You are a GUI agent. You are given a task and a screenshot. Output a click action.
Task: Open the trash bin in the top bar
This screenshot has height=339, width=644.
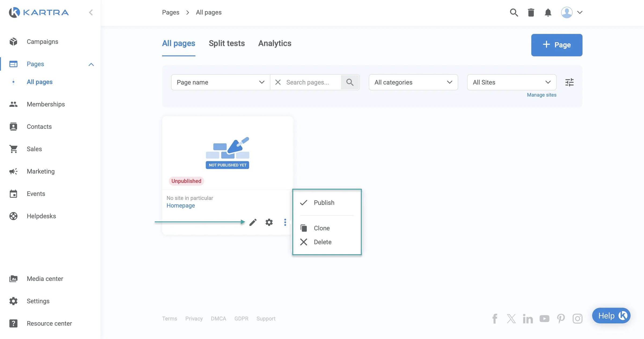(531, 12)
